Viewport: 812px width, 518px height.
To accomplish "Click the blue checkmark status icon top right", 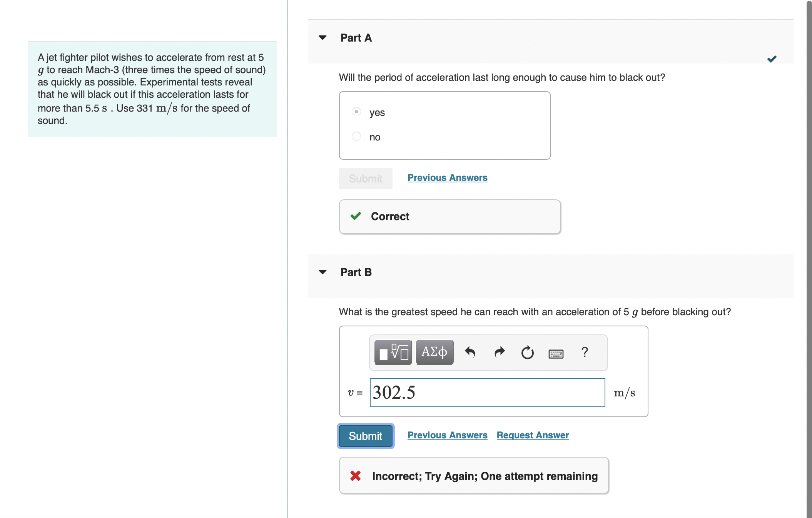I will click(x=772, y=60).
